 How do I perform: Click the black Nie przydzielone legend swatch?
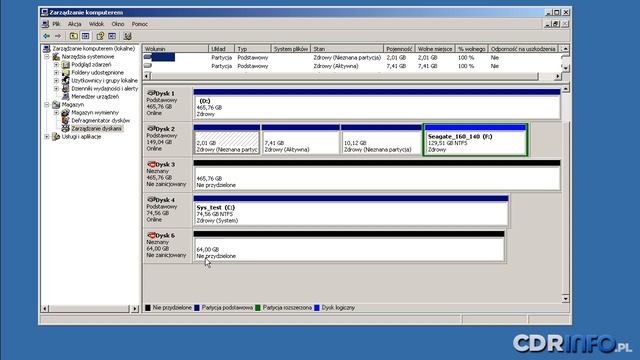[148, 308]
